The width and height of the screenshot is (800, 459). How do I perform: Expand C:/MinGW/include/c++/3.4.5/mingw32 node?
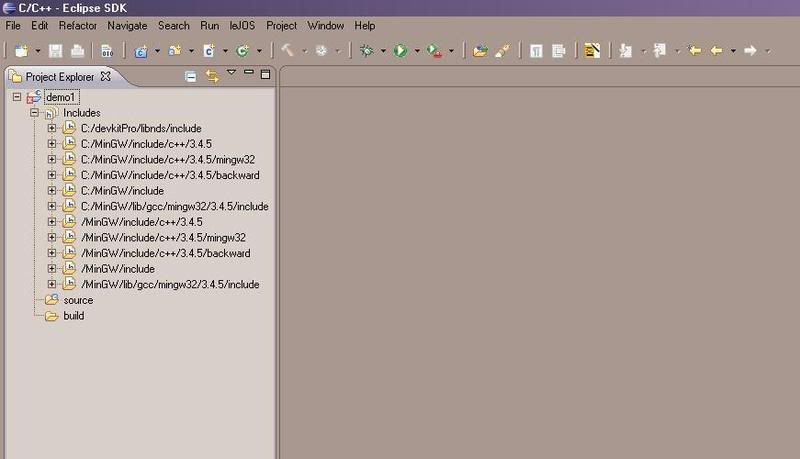pos(52,159)
